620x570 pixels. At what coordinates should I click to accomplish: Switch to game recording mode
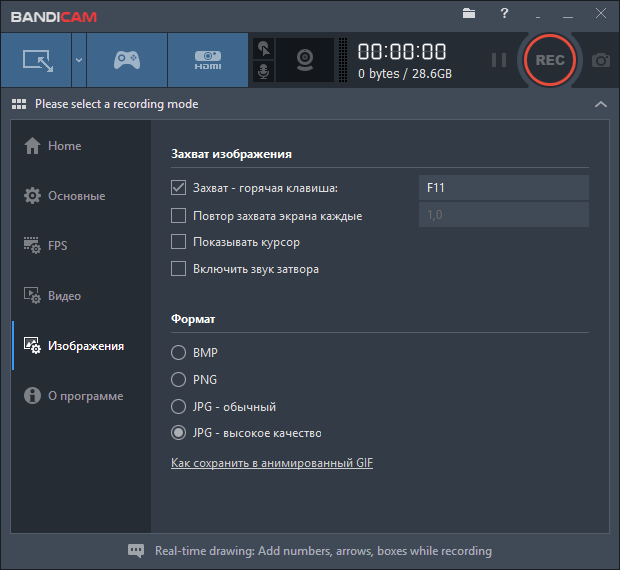126,60
